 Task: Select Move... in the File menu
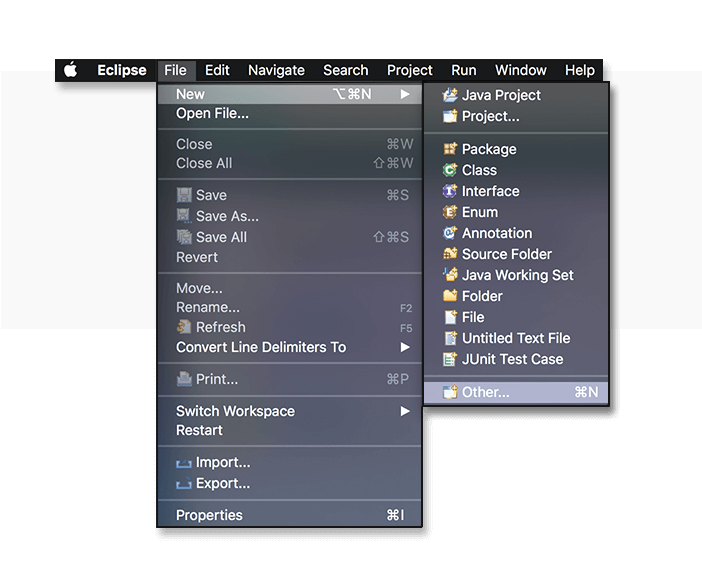click(290, 288)
